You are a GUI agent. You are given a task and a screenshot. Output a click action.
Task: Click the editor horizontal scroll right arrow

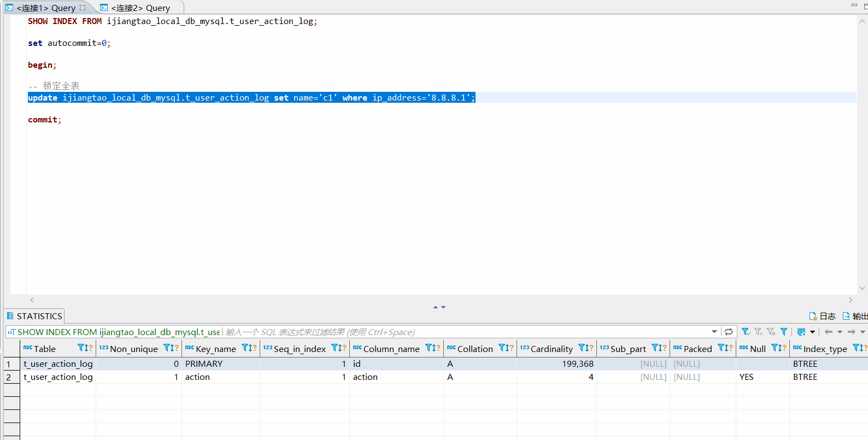tap(851, 300)
